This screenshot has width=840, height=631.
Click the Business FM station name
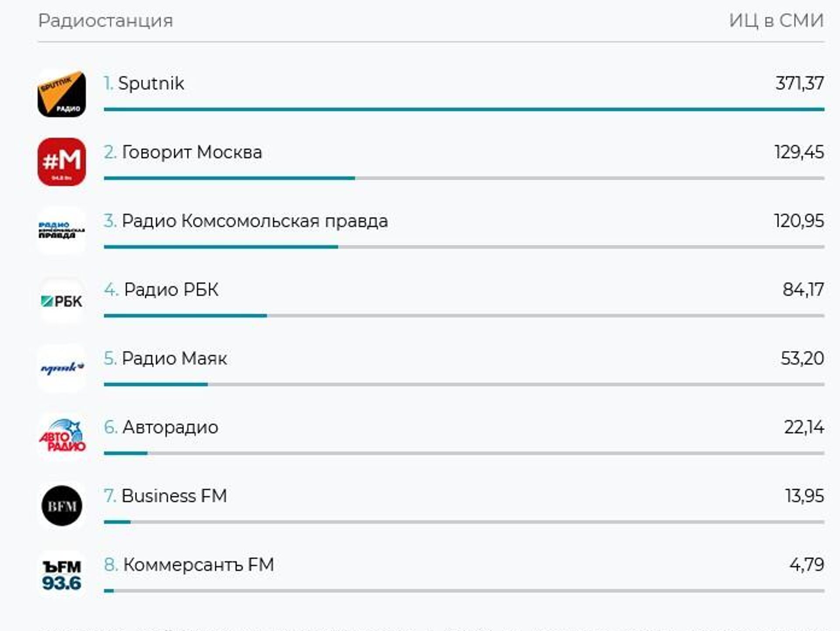[x=174, y=496]
